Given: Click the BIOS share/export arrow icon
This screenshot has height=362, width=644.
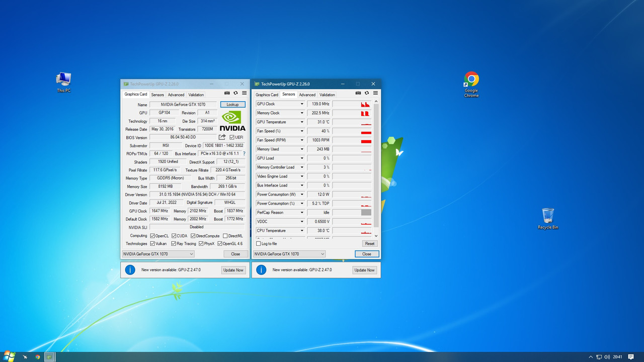Looking at the screenshot, I should [x=222, y=137].
